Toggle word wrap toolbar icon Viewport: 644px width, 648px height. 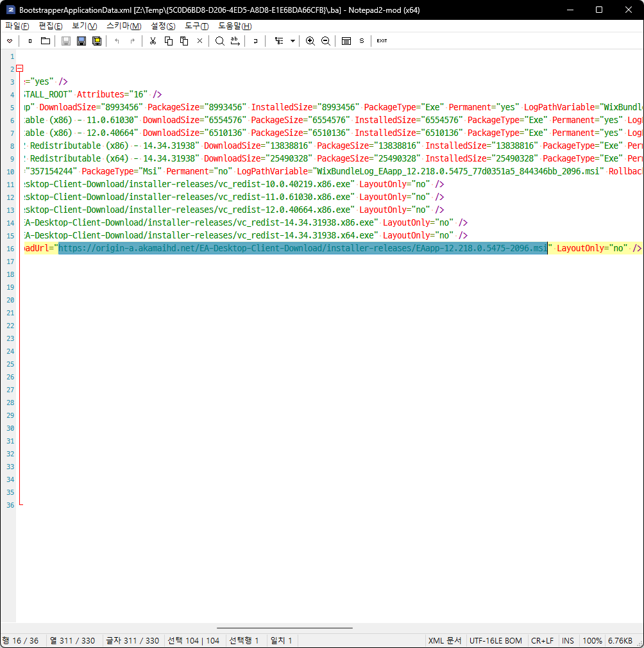point(256,41)
